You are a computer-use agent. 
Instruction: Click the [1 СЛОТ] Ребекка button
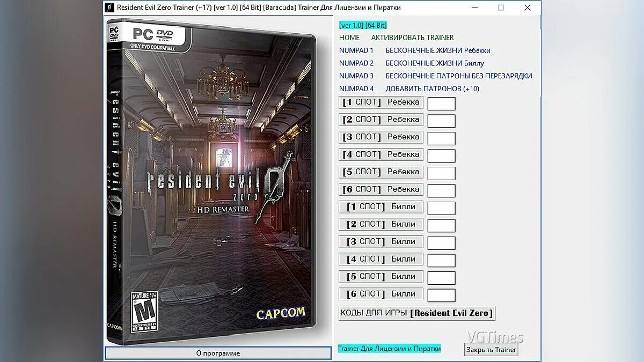tap(381, 102)
